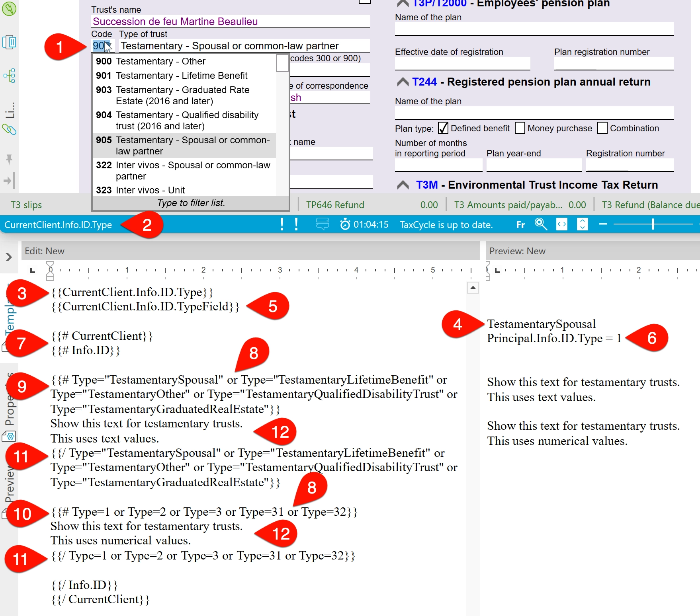Select 904 Testamentary - Qualified disability trust
Image resolution: width=700 pixels, height=616 pixels.
click(184, 121)
